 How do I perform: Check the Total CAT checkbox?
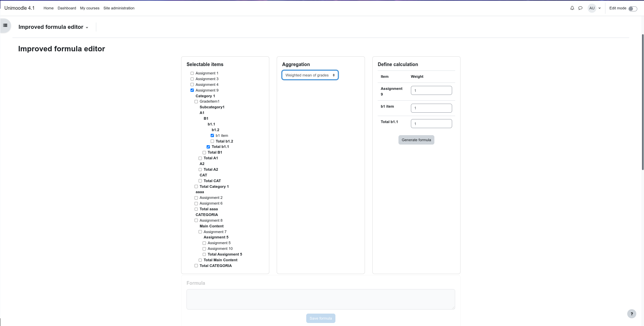[200, 181]
